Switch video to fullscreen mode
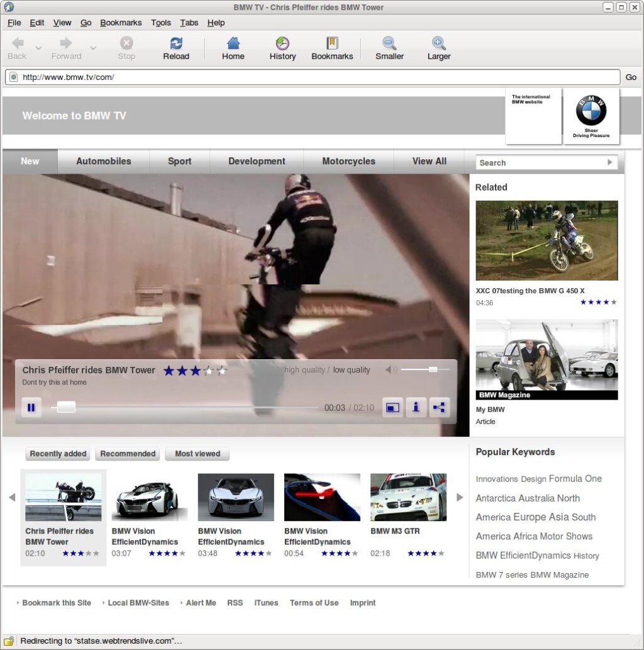 392,407
